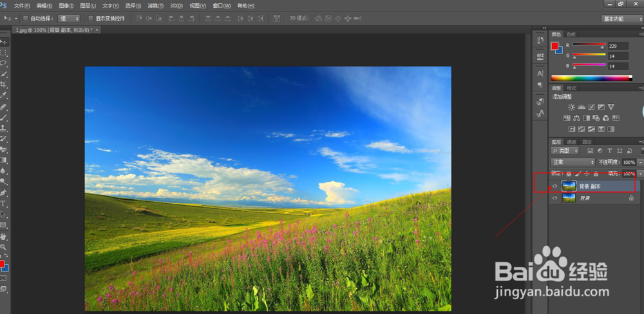
Task: Switch to the 路径 tab
Action: (x=587, y=142)
